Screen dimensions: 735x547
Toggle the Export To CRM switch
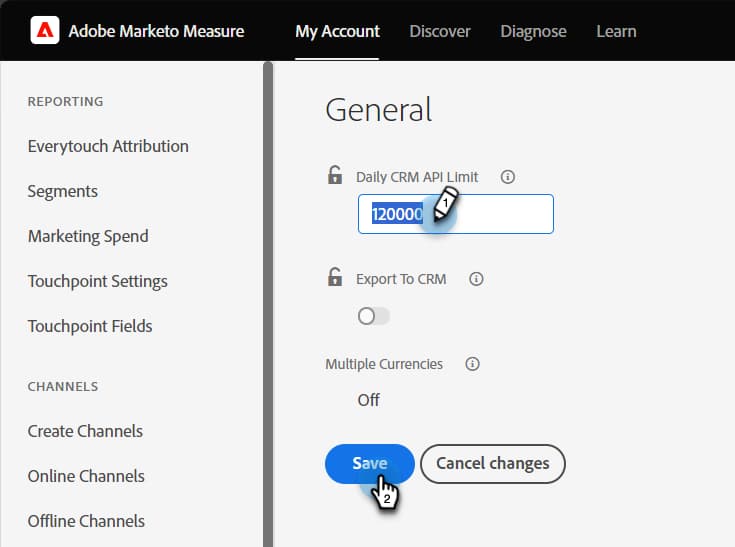click(373, 316)
